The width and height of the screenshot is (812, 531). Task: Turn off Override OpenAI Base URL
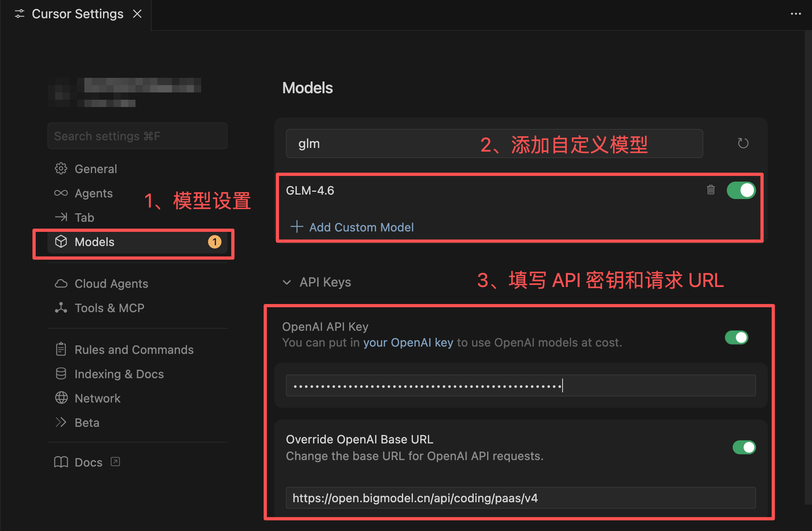[744, 447]
